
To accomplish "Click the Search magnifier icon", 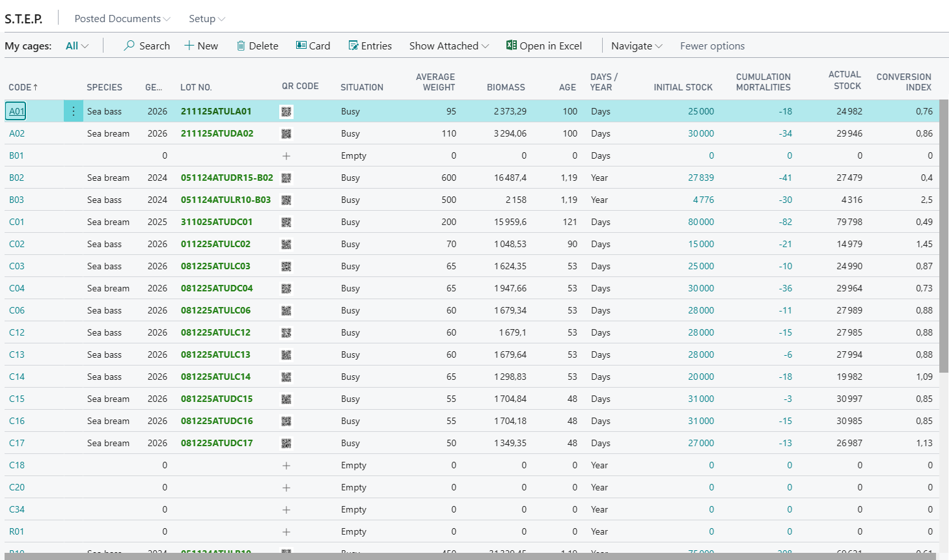I will [x=130, y=46].
